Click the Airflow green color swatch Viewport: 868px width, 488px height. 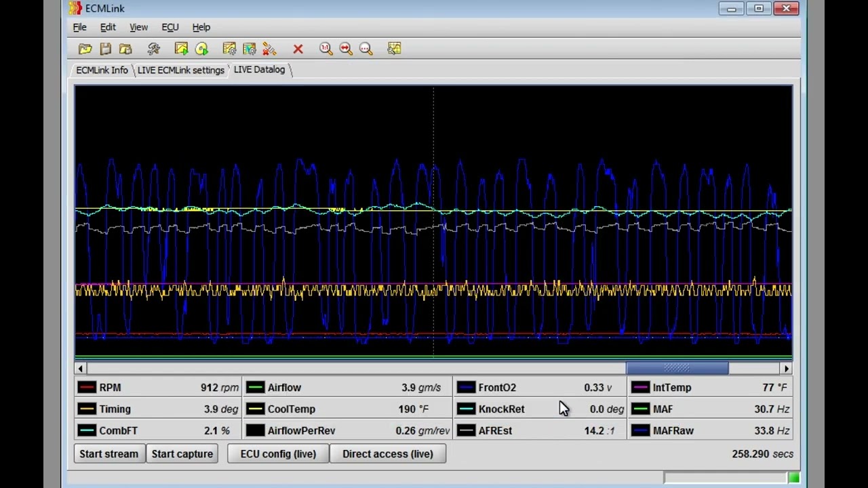pos(255,388)
